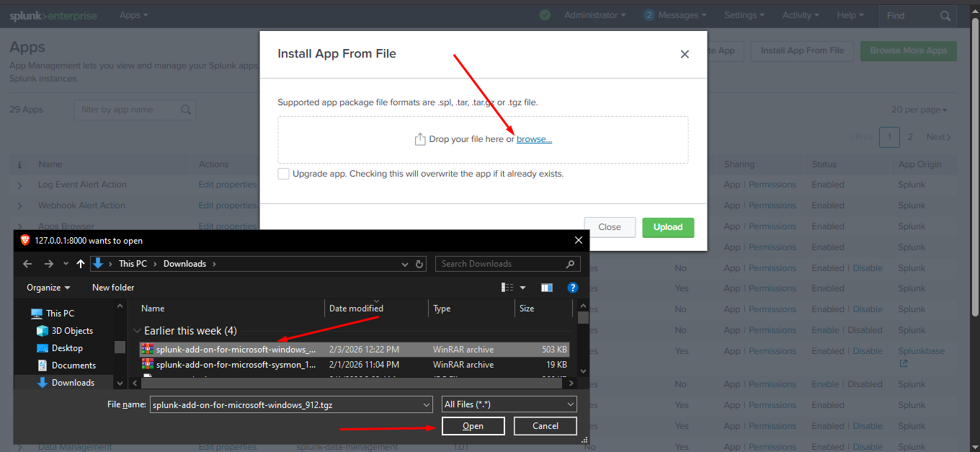Click New folder in file dialog
The image size is (980, 452).
[113, 288]
